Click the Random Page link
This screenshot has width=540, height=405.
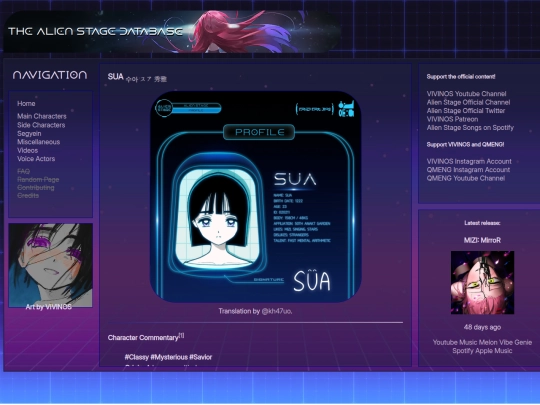38,180
